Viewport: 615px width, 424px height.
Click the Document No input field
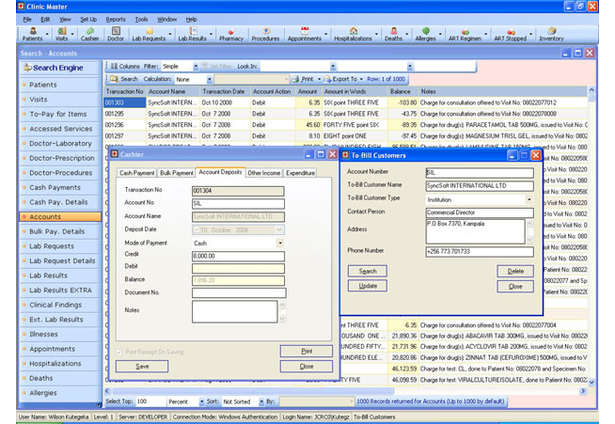[239, 293]
